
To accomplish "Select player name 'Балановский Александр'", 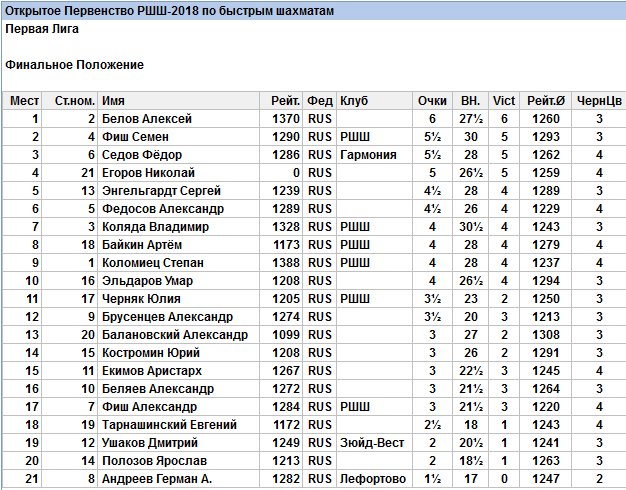I will (175, 335).
